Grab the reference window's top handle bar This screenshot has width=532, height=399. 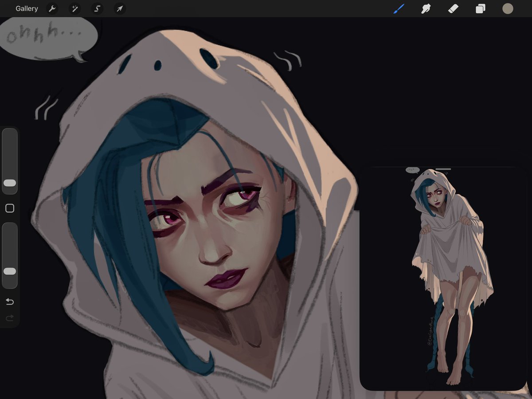[443, 169]
